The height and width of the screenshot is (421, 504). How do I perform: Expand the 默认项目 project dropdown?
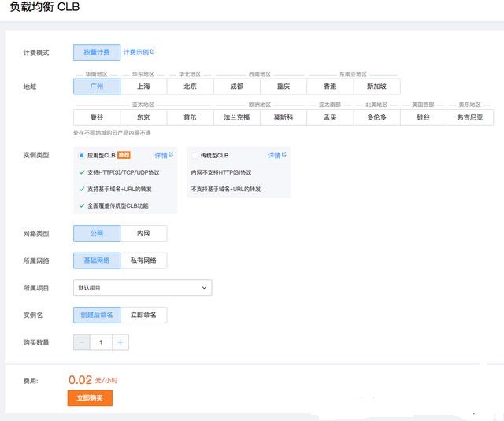pyautogui.click(x=143, y=288)
